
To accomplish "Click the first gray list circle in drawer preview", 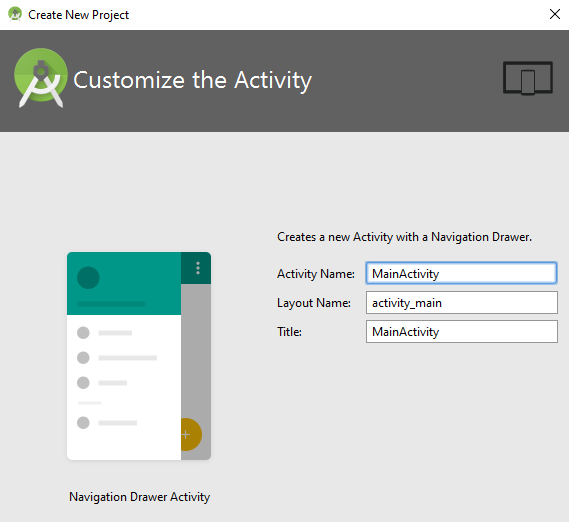I will (x=83, y=333).
